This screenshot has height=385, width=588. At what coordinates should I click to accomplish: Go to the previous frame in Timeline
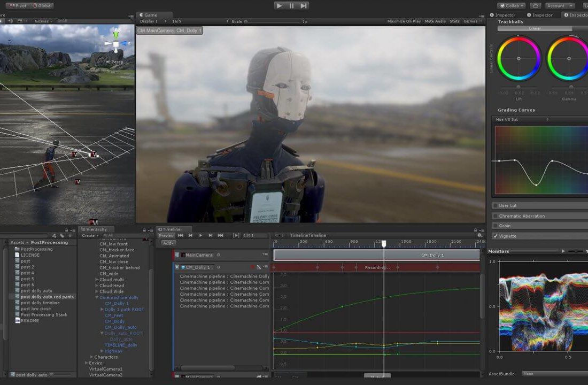pyautogui.click(x=190, y=235)
